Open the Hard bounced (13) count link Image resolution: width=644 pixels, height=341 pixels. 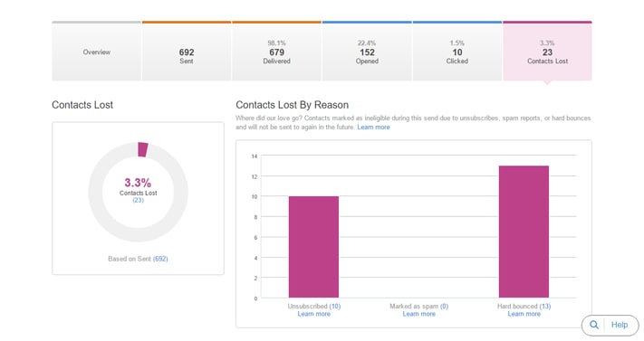(545, 306)
